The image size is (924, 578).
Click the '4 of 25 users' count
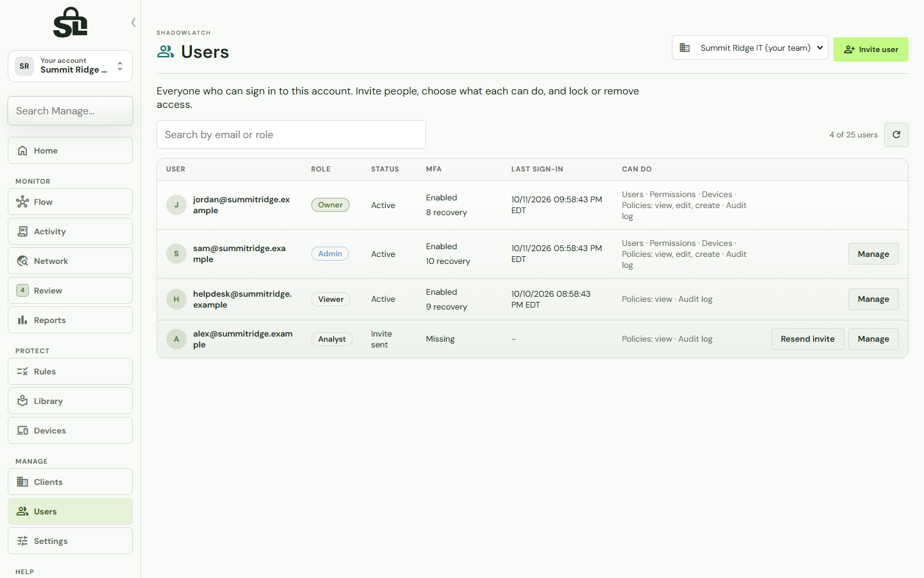click(853, 135)
